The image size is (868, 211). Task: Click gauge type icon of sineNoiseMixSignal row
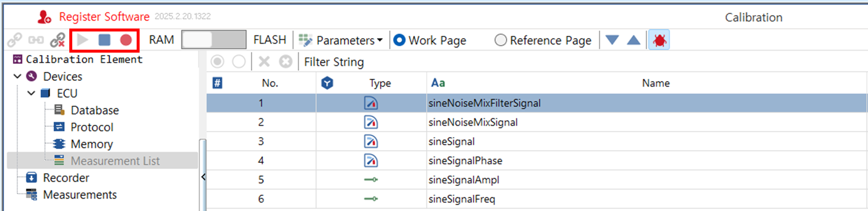(x=371, y=122)
